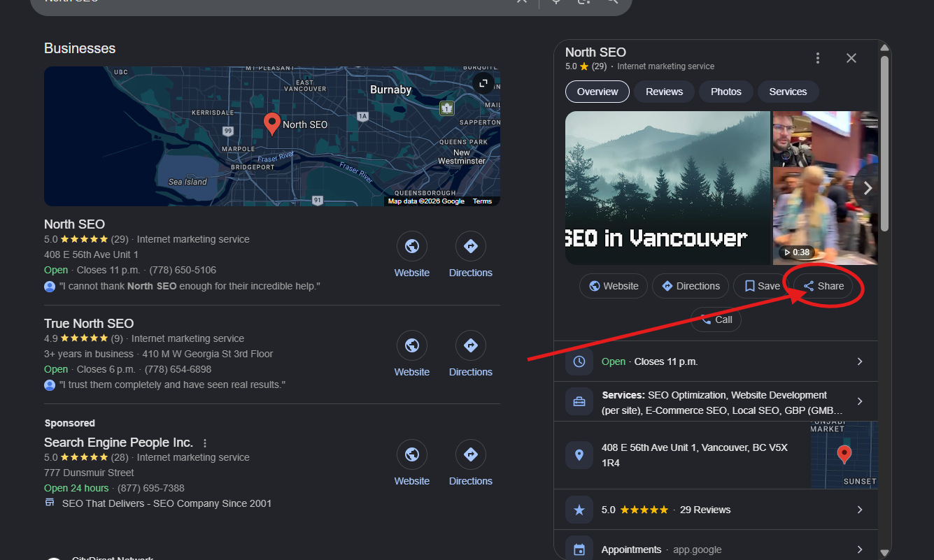Open the address map thumbnail
934x560 pixels.
pyautogui.click(x=844, y=455)
